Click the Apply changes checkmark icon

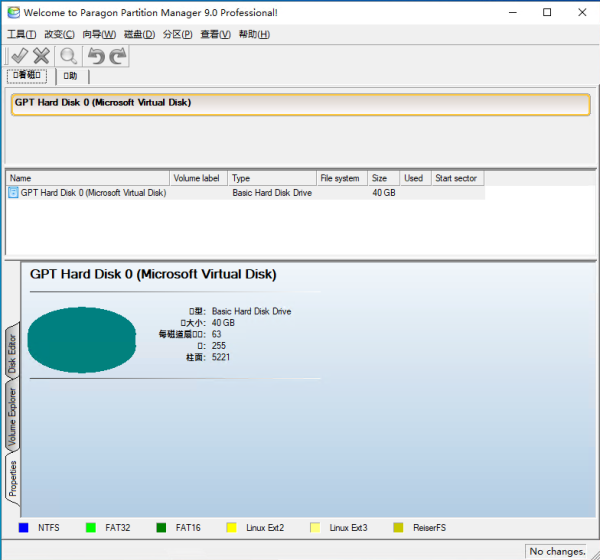click(19, 56)
